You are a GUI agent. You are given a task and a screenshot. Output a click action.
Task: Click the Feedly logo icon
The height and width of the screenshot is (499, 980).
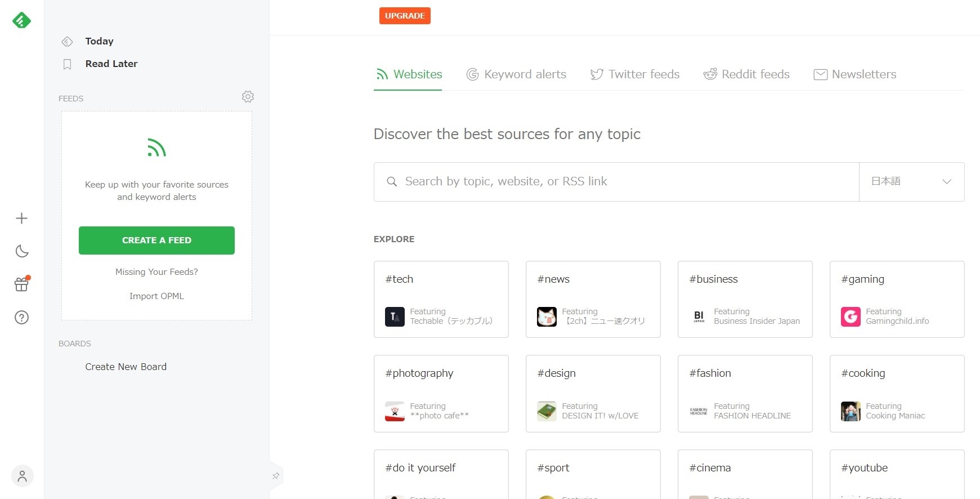[x=21, y=20]
